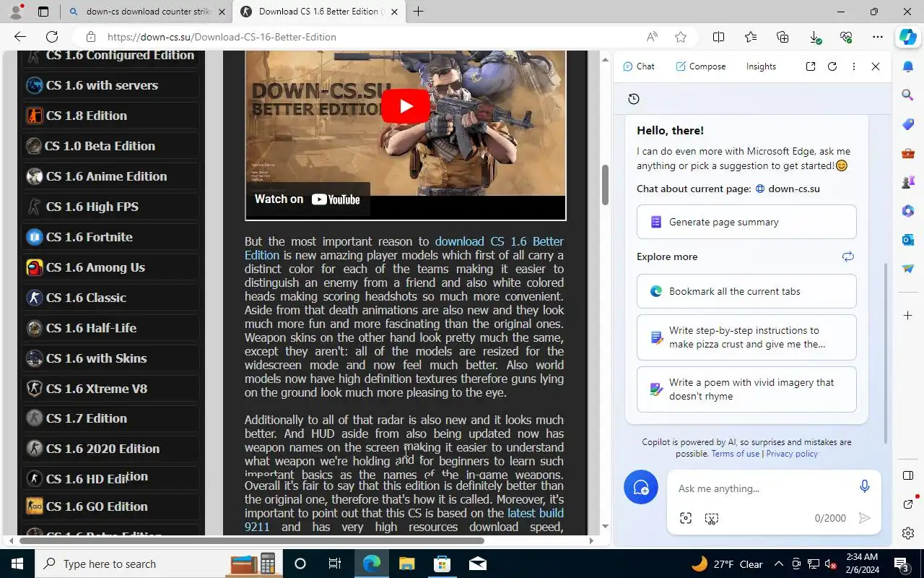Open sidebar notifications bell
The height and width of the screenshot is (578, 924).
[x=908, y=66]
